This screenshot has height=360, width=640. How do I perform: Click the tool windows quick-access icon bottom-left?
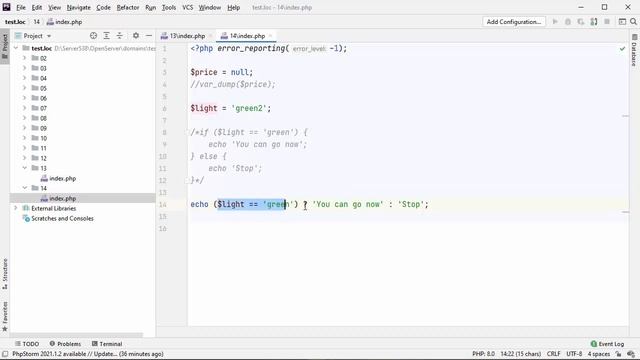5,354
